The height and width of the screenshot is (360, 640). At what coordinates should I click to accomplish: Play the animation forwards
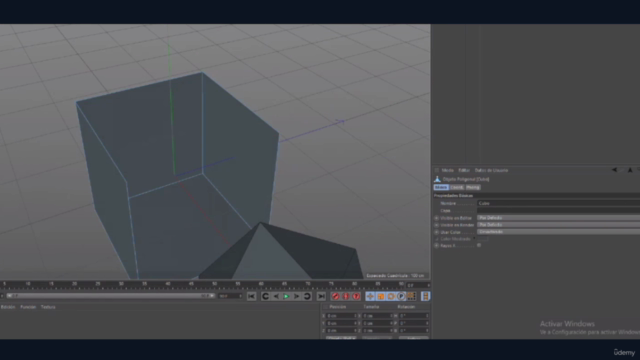coord(286,296)
